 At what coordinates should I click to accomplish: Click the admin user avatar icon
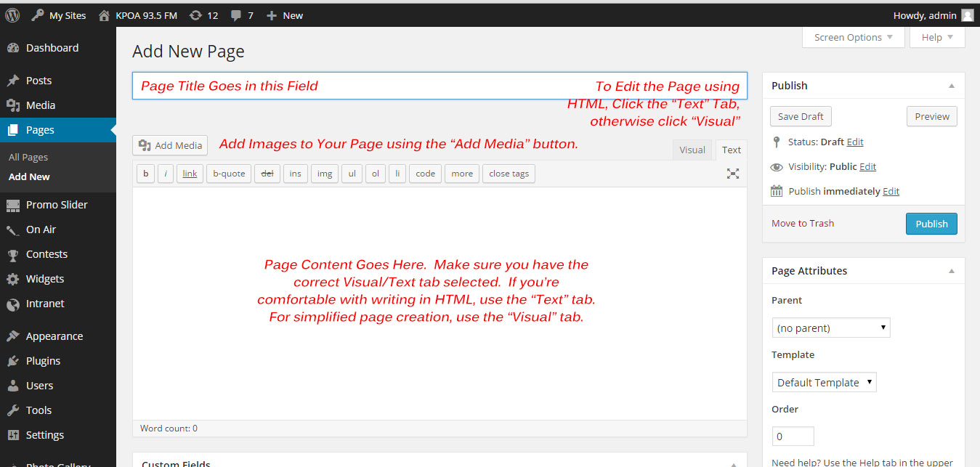click(x=967, y=15)
